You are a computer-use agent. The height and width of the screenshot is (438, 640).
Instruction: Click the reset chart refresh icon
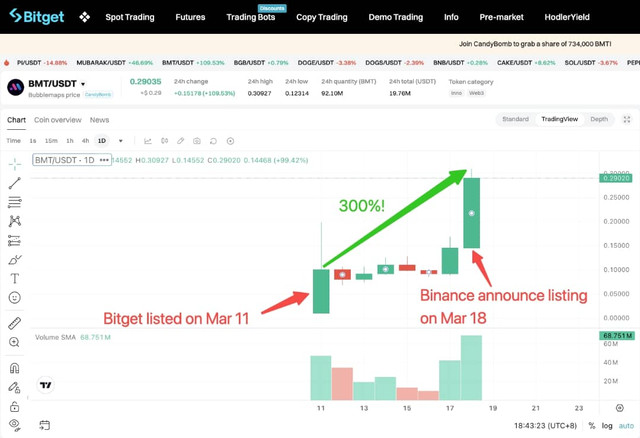pyautogui.click(x=213, y=141)
